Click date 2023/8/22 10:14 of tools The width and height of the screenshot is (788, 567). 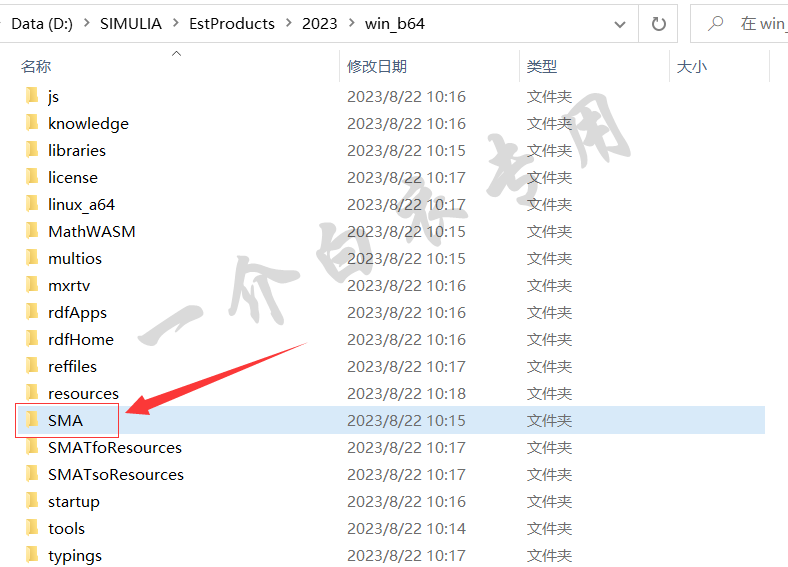[x=407, y=529]
